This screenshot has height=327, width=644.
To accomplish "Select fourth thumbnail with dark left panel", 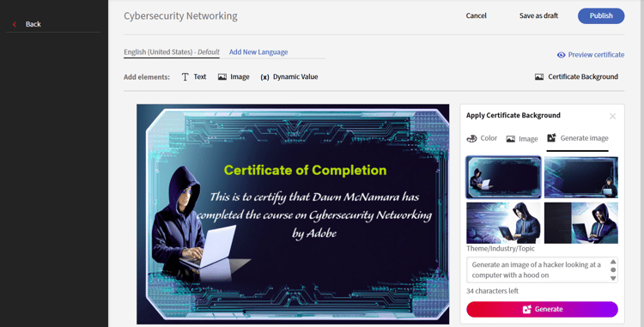I will pyautogui.click(x=581, y=223).
